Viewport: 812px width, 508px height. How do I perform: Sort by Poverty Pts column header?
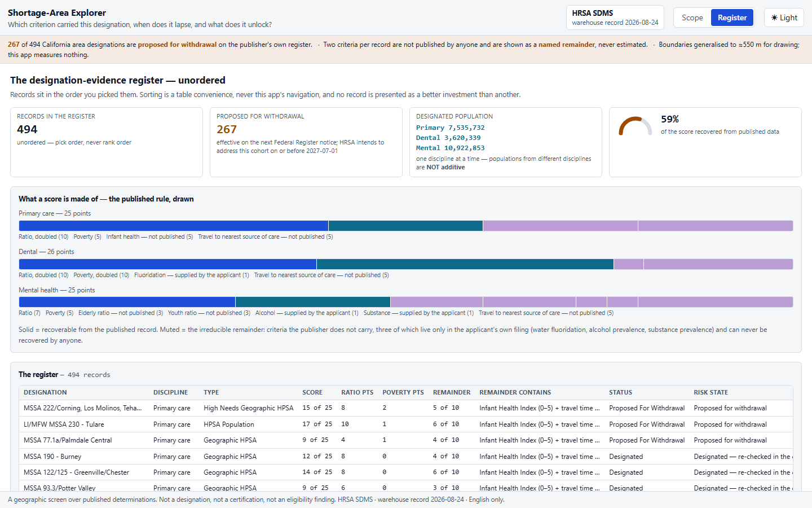point(403,392)
